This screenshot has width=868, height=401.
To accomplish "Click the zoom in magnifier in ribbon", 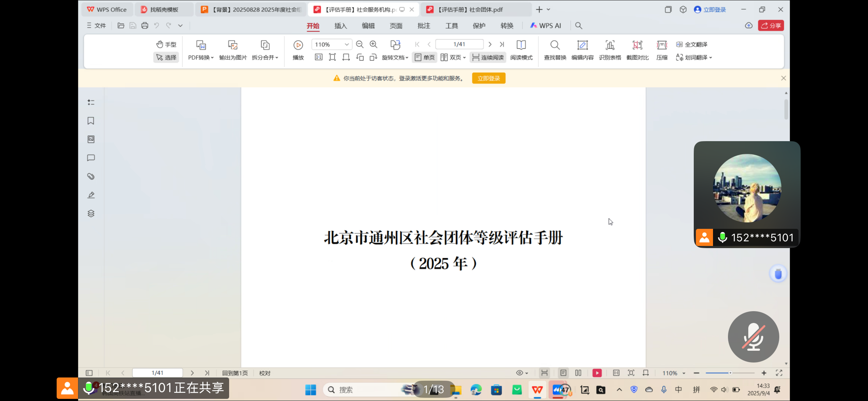I will [x=373, y=44].
